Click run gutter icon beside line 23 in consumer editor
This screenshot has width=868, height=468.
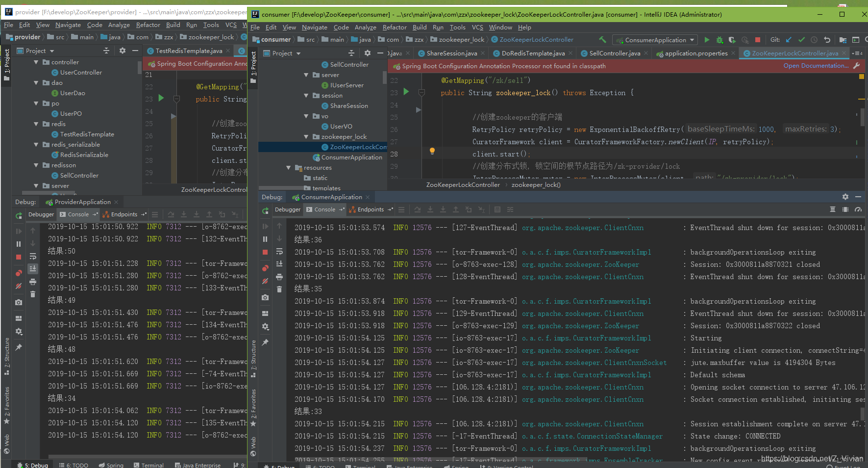(406, 92)
